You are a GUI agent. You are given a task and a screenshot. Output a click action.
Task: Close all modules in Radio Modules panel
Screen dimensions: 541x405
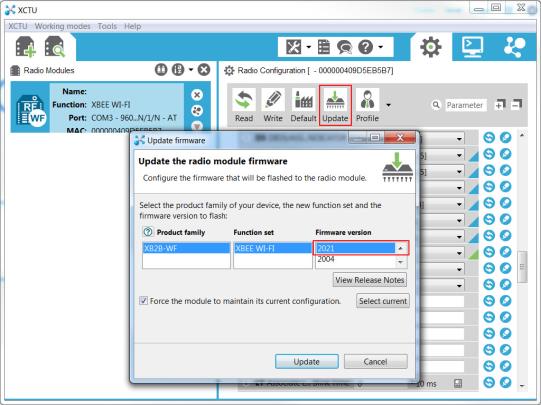[204, 70]
